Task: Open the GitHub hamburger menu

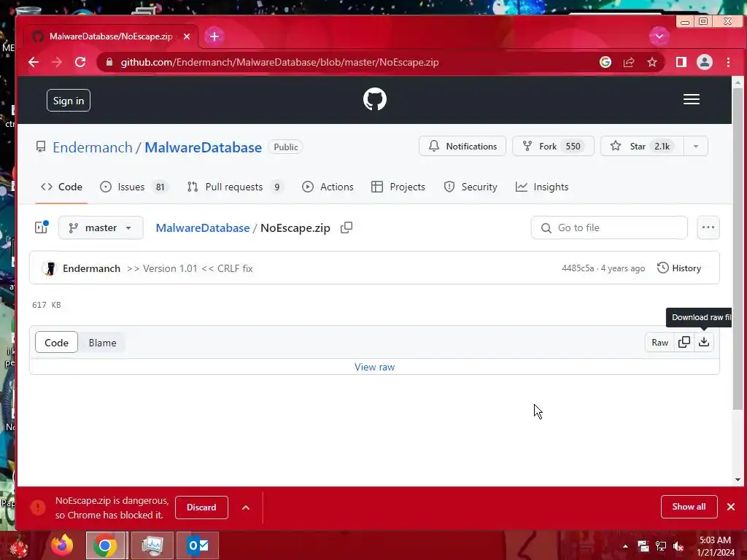Action: click(x=692, y=99)
